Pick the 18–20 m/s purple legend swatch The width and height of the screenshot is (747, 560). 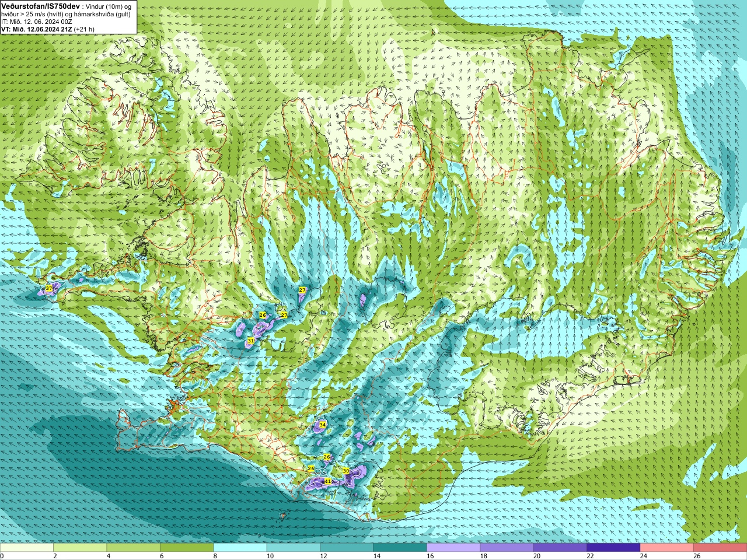tap(507, 548)
